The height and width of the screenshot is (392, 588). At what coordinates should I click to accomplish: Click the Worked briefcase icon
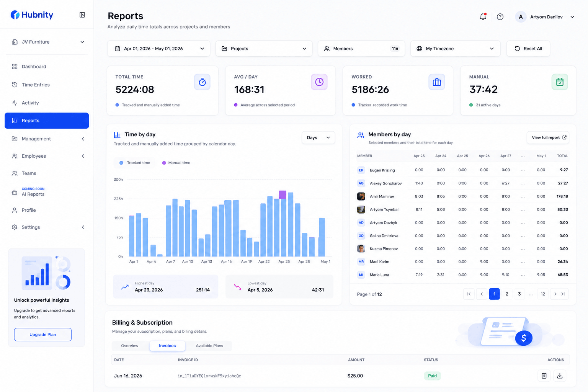(437, 82)
